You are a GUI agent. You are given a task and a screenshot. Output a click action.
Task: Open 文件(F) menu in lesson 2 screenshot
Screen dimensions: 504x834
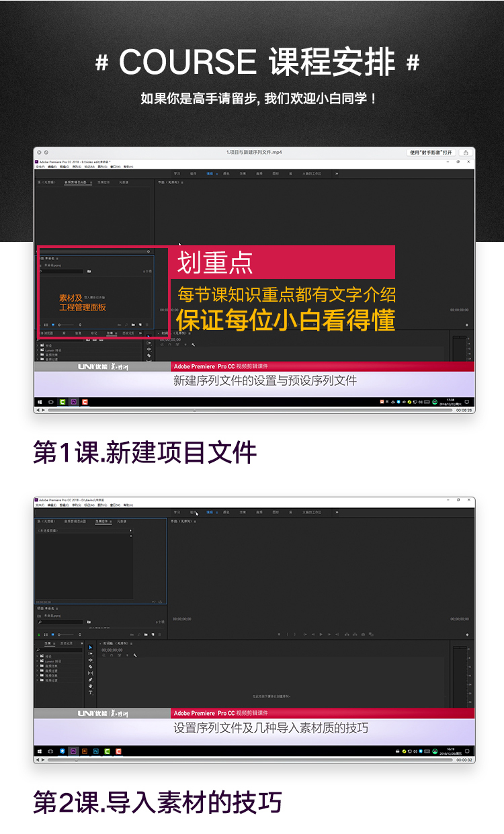click(40, 505)
